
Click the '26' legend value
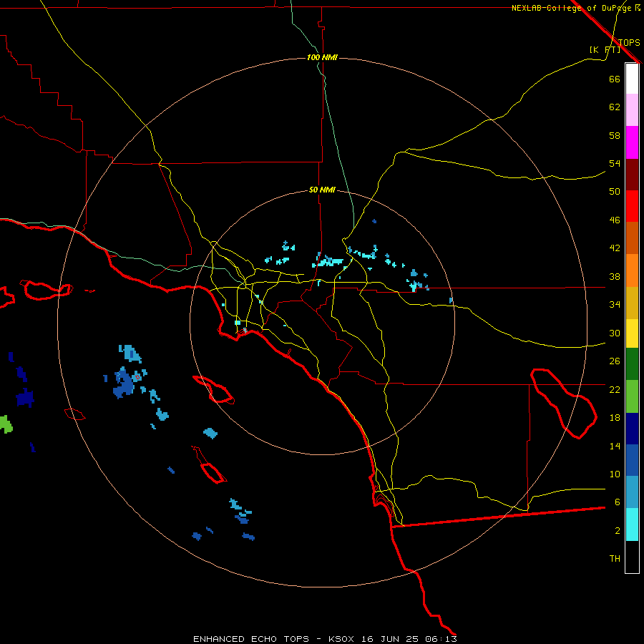point(615,361)
